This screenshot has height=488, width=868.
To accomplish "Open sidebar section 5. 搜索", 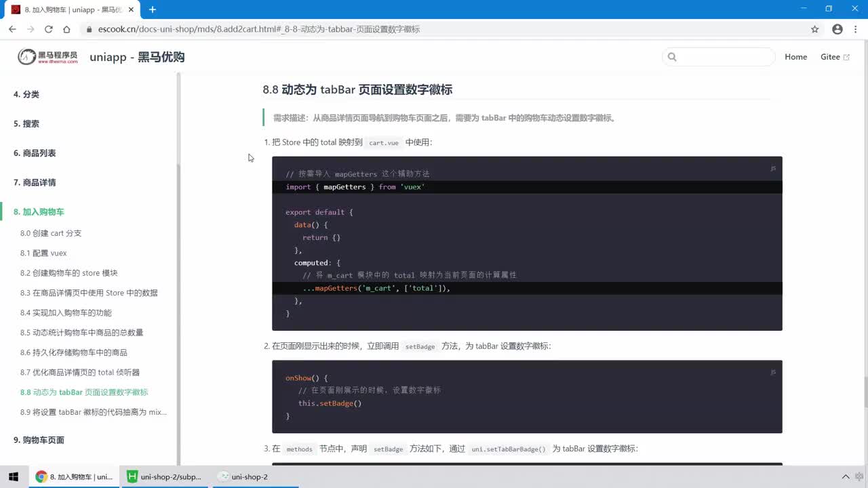I will tap(26, 123).
